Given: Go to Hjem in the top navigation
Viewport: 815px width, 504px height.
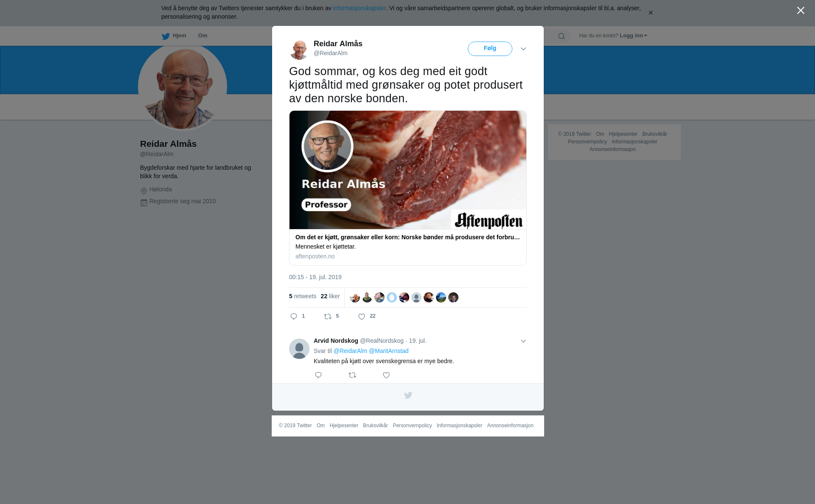Looking at the screenshot, I should coord(179,36).
